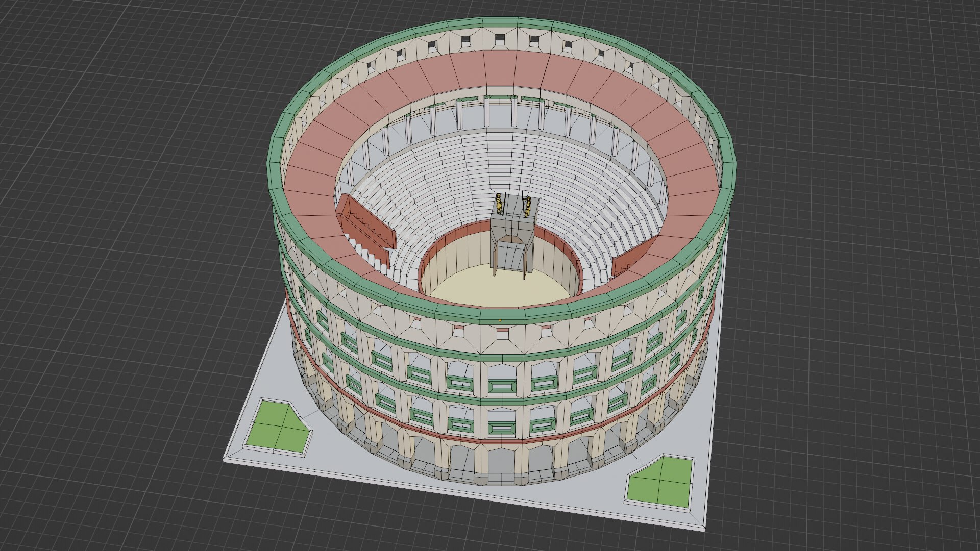980x551 pixels.
Task: Click the small orange origin dot on the rim
Action: click(x=500, y=320)
